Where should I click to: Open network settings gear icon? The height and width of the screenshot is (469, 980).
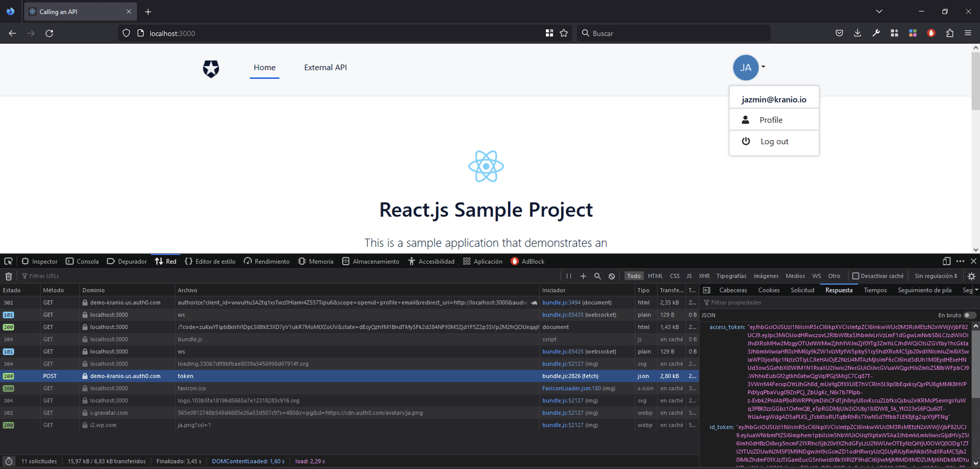coord(971,276)
